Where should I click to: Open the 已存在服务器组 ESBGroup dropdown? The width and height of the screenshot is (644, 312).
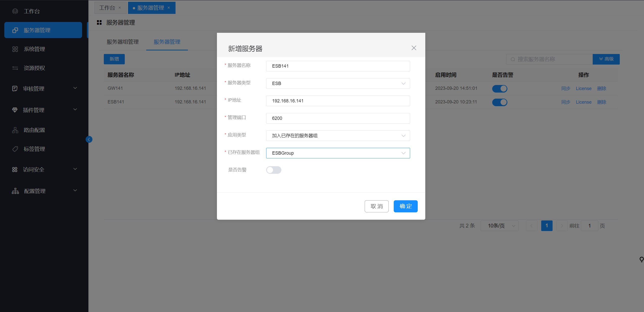[338, 153]
